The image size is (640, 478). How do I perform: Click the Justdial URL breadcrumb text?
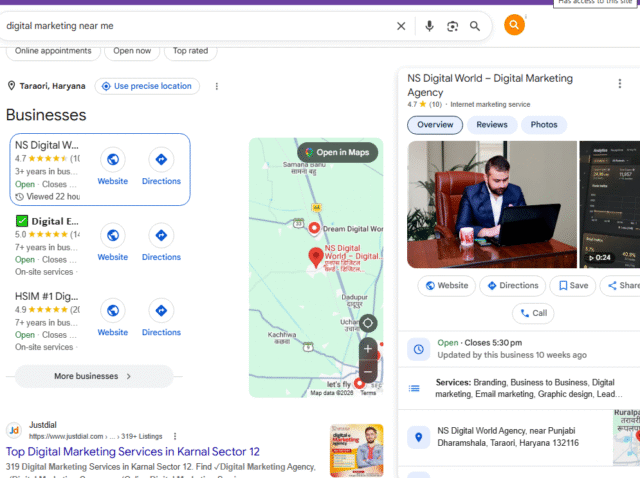tap(96, 436)
